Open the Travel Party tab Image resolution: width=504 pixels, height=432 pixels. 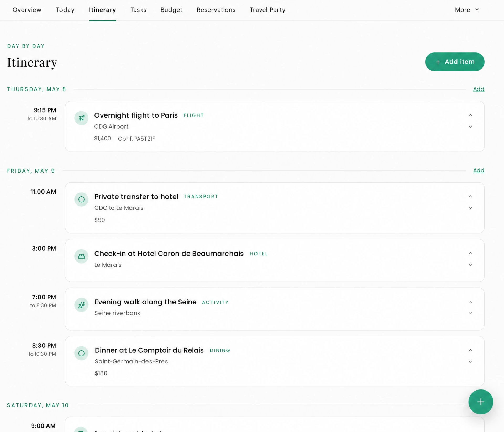click(x=267, y=10)
